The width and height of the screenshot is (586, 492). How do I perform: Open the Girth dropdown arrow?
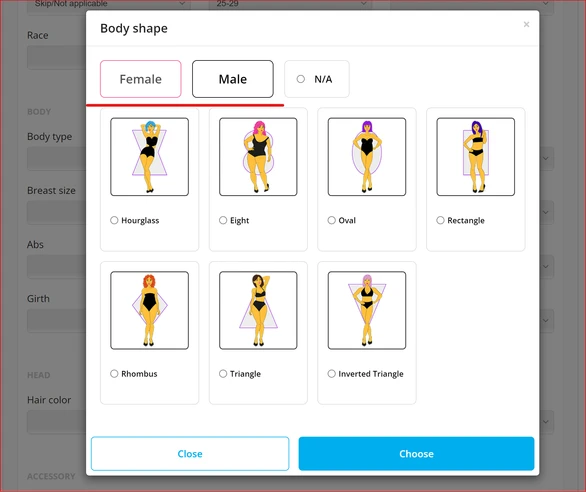tap(546, 320)
